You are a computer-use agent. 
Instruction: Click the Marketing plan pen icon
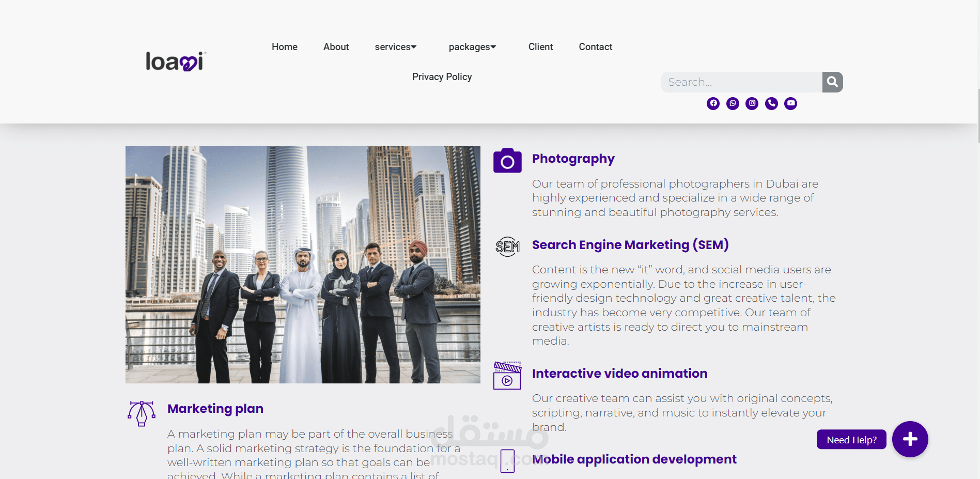142,413
